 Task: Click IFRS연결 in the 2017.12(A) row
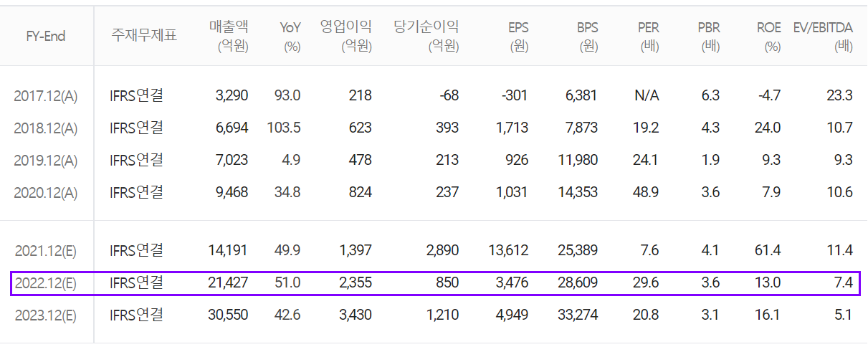pyautogui.click(x=137, y=95)
